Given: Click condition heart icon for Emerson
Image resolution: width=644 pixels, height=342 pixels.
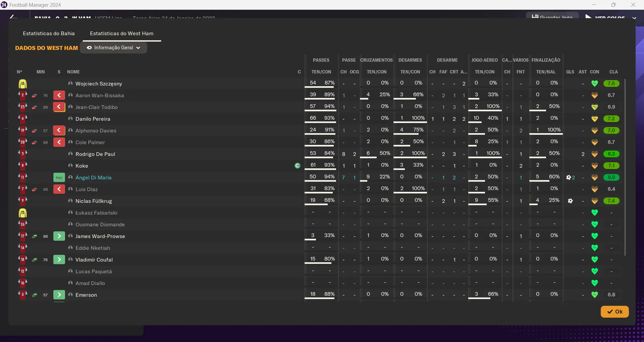Looking at the screenshot, I should 595,295.
